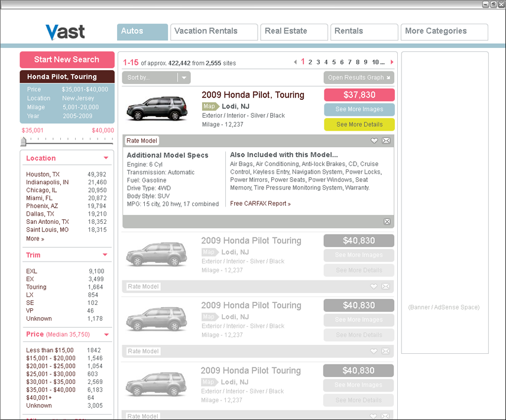Switch to the Vacation Rentals tab
Screen dimensions: 506x420
click(x=214, y=32)
